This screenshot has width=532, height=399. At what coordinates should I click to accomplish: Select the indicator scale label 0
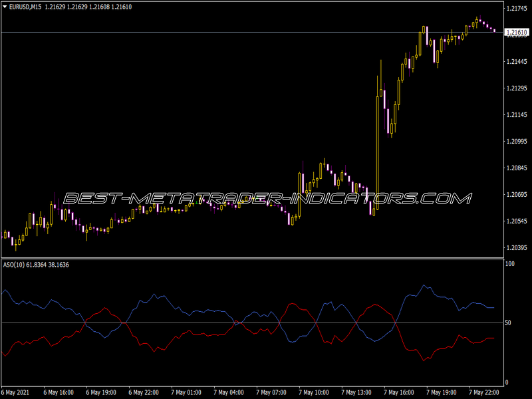point(507,383)
